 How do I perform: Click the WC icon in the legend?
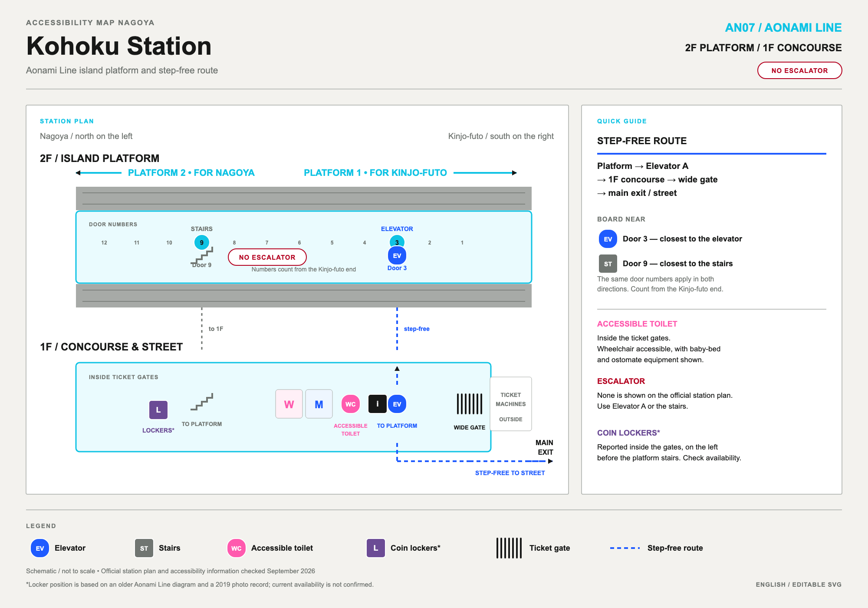tap(237, 548)
